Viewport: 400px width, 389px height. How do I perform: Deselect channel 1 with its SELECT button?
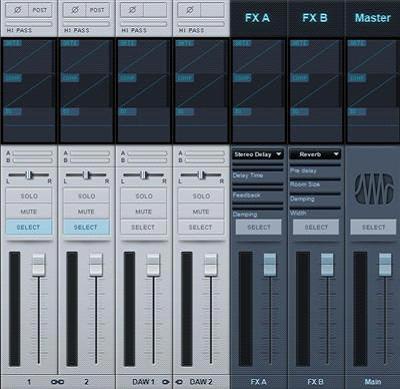tap(29, 227)
